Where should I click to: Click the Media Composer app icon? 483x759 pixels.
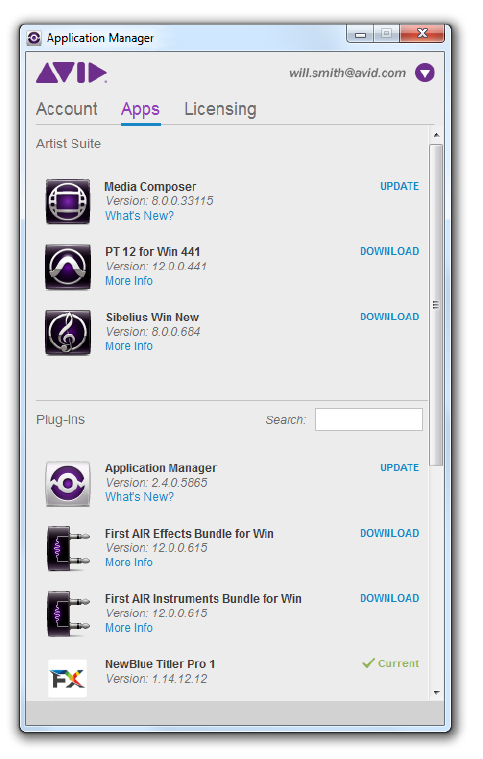coord(68,201)
